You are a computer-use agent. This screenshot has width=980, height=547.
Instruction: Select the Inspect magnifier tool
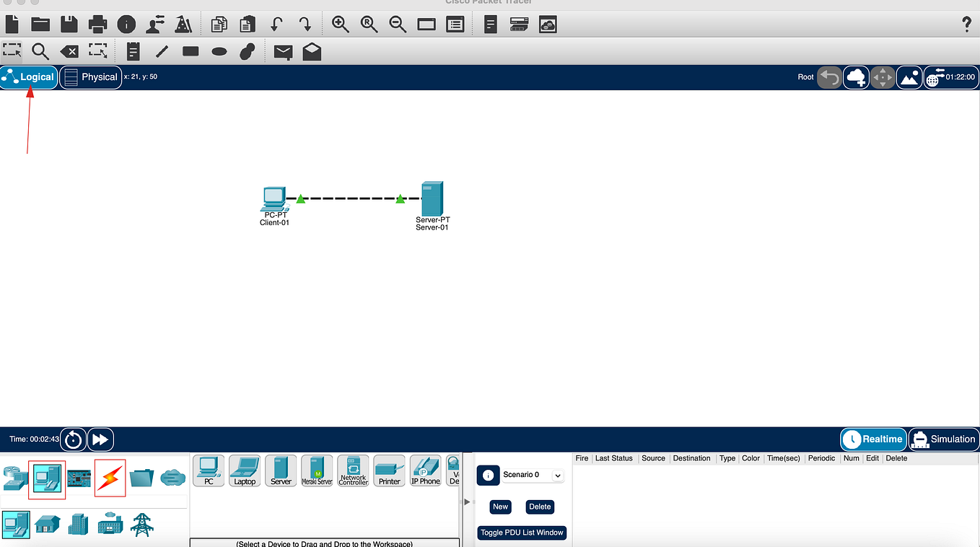point(40,51)
